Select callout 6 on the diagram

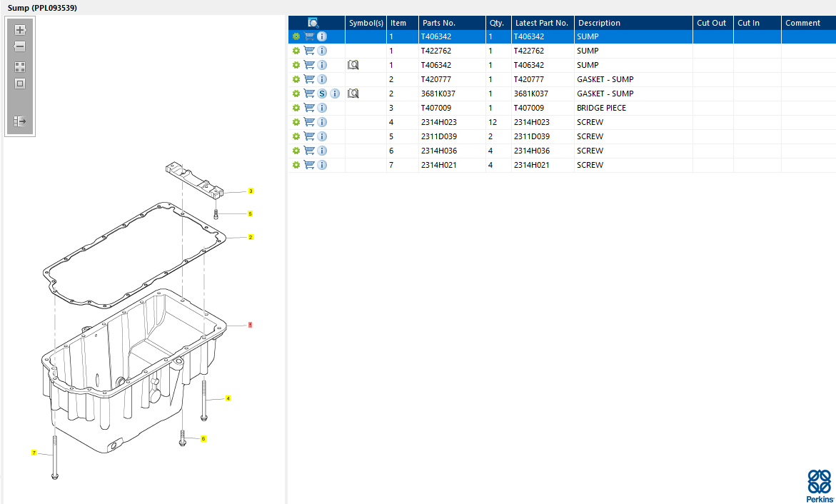[x=203, y=438]
